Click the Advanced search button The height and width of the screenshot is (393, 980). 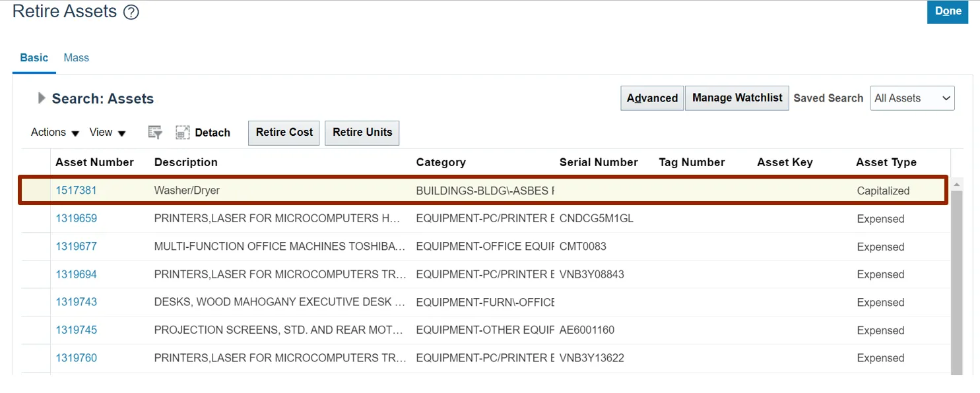point(652,98)
